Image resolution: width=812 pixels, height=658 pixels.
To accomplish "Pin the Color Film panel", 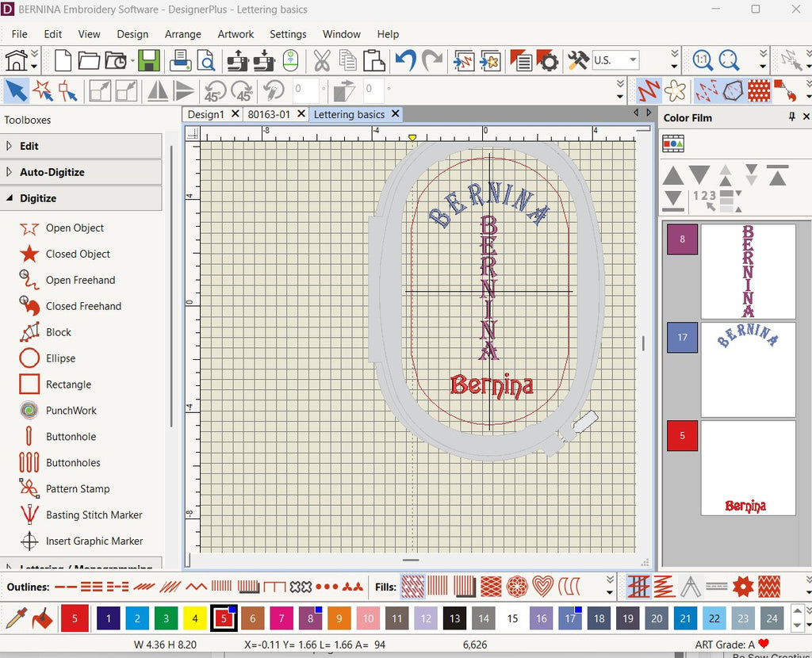I will pos(791,117).
